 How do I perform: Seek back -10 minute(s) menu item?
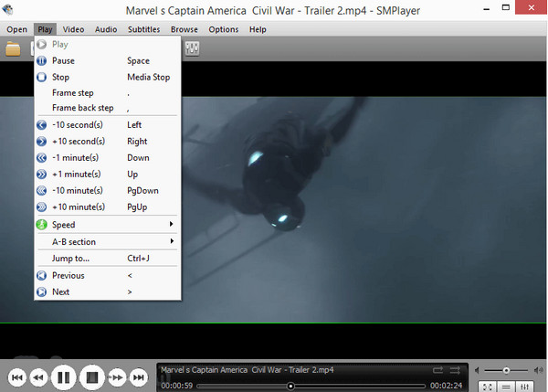tap(108, 191)
